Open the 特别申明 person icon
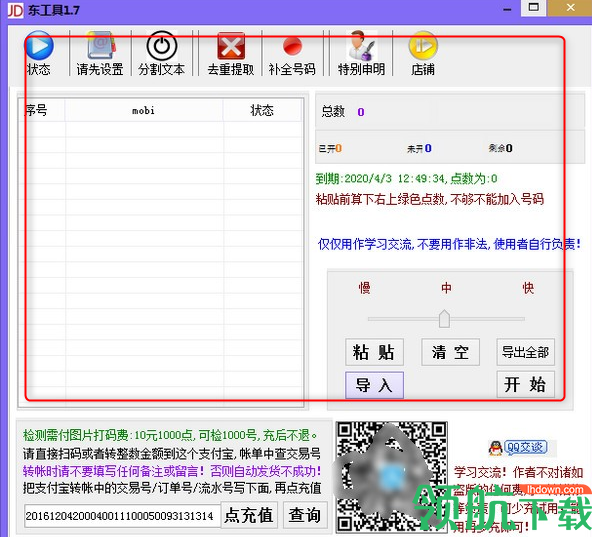 click(361, 46)
